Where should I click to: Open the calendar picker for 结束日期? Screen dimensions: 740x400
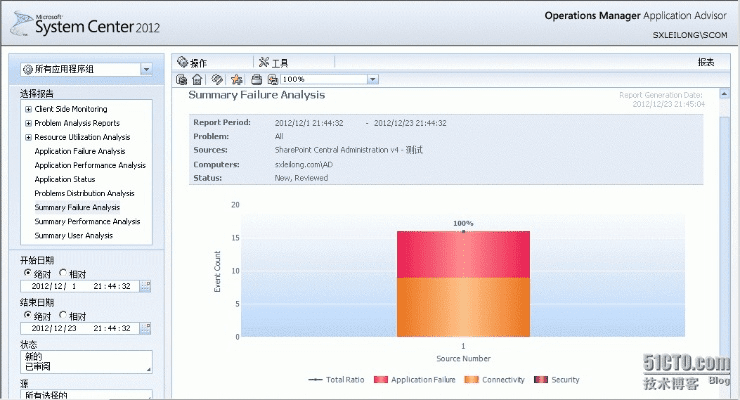(x=145, y=327)
